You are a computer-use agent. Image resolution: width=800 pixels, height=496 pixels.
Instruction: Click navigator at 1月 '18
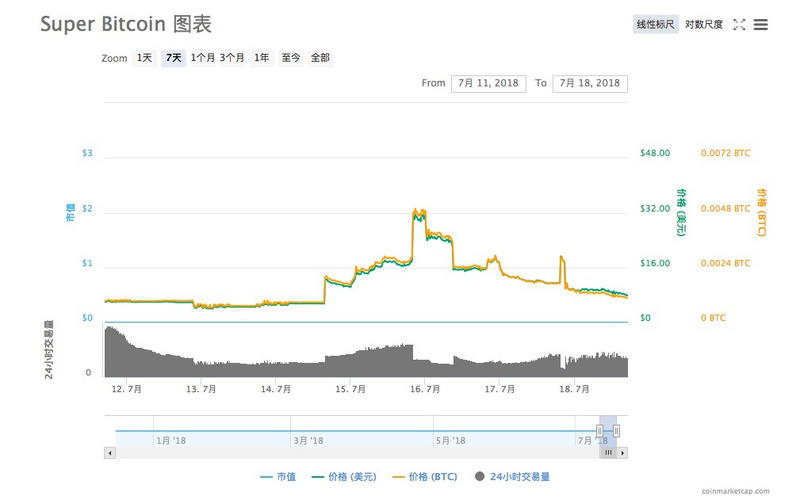coord(171,440)
